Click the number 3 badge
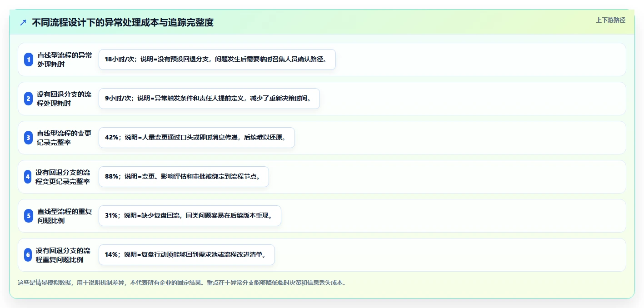Viewport: 644px width, 308px height. (x=29, y=138)
